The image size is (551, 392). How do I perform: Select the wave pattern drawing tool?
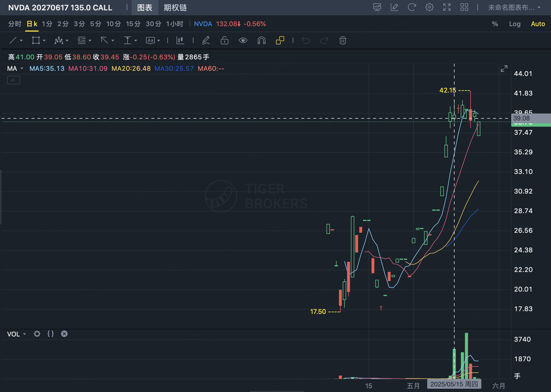(59, 41)
